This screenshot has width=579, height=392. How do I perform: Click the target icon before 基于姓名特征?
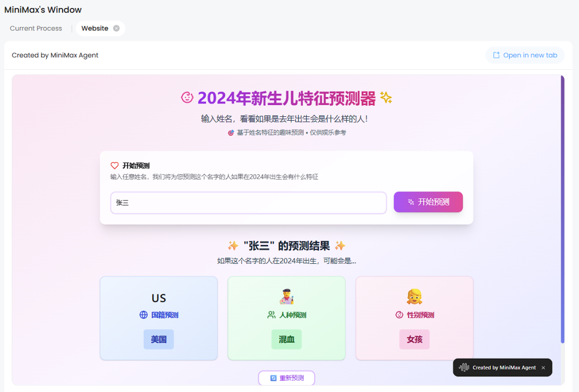[231, 132]
